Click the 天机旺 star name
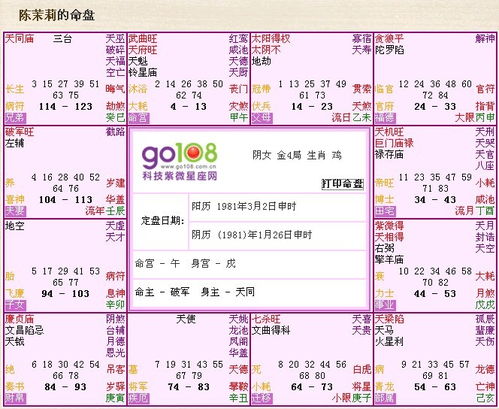499x409 pixels. tap(389, 132)
